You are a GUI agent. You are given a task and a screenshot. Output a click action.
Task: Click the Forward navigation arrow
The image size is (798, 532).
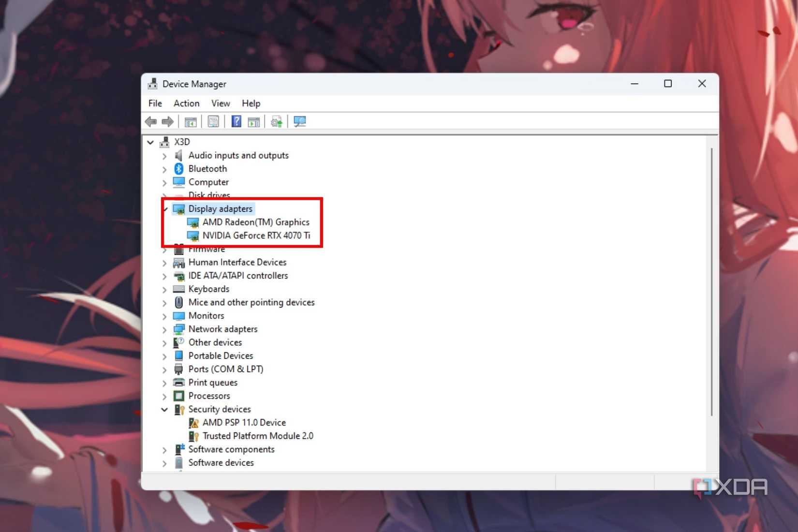[x=168, y=121]
